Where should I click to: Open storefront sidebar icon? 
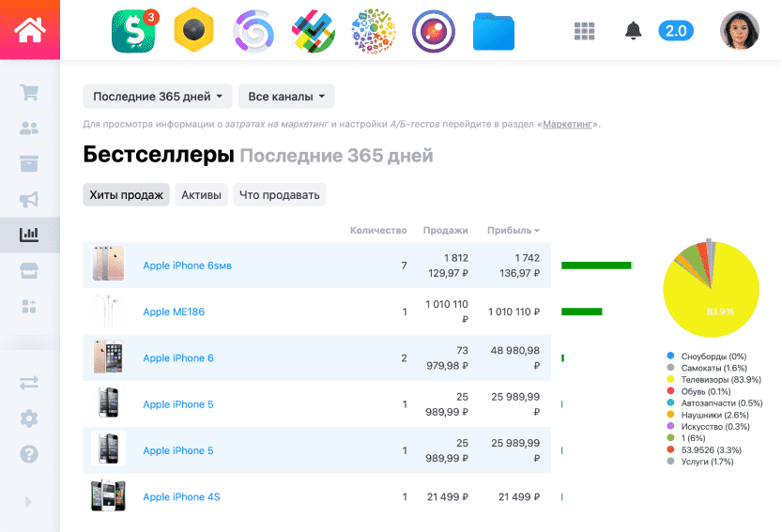(x=29, y=270)
